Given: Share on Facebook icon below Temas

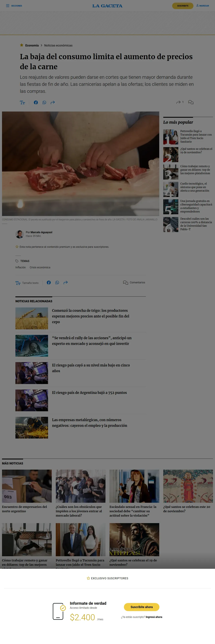Looking at the screenshot, I should [49, 283].
